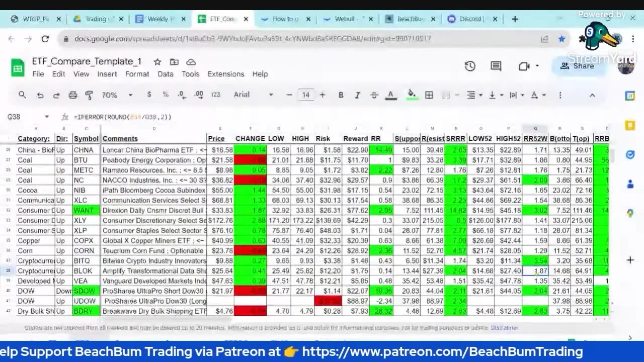The image size is (644, 362).
Task: Open Google Maps in side panel
Action: 630,213
